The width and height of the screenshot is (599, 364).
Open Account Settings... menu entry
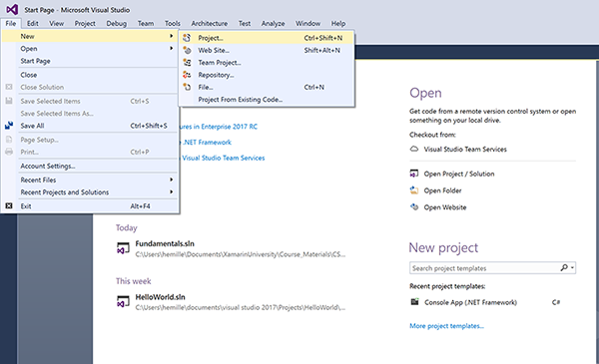coord(90,166)
